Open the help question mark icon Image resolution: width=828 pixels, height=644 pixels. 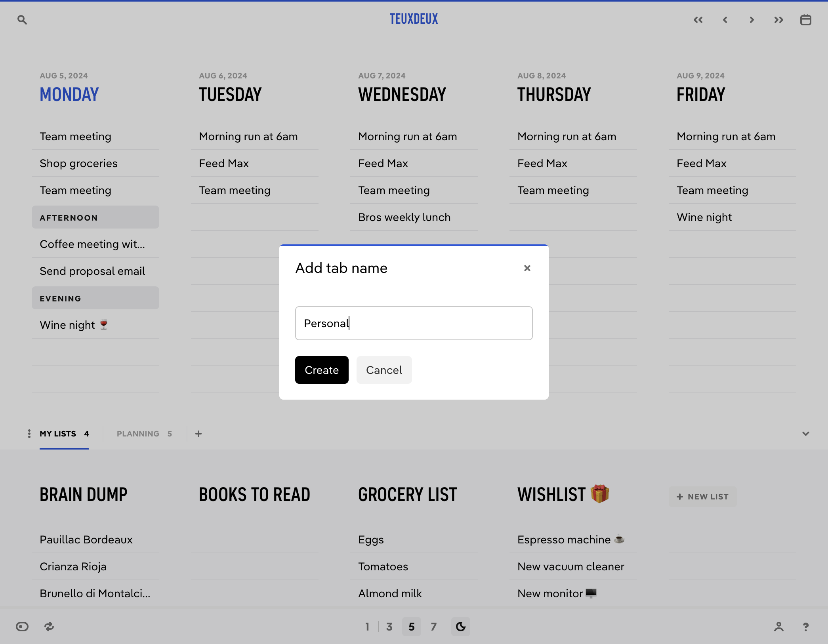coord(806,627)
